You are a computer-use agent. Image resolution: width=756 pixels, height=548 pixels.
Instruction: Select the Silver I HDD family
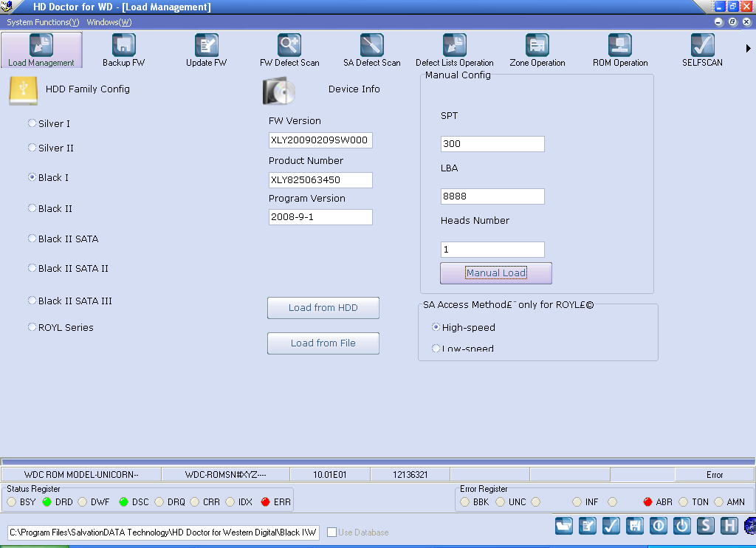[x=32, y=123]
